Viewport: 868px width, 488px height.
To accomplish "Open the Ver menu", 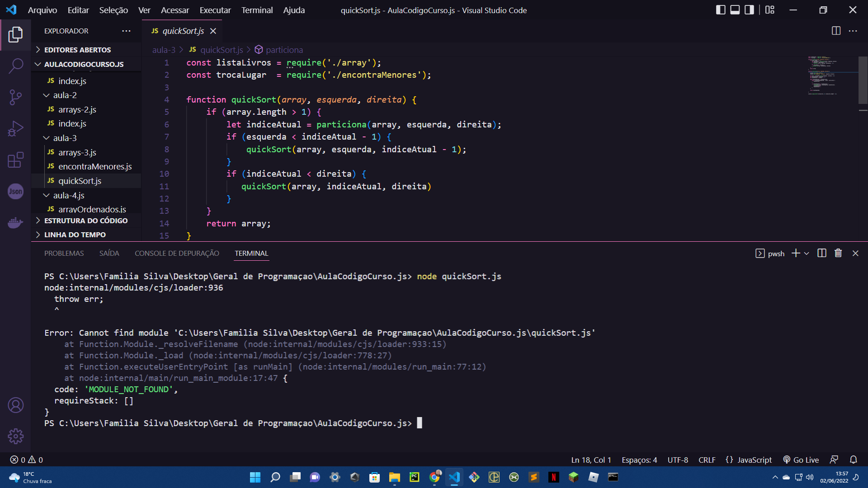I will (144, 10).
